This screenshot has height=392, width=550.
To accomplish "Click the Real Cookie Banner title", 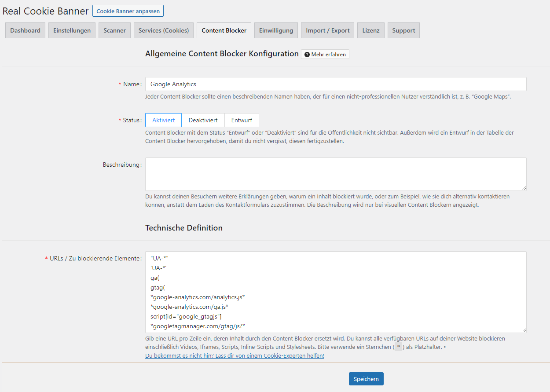I will 46,11.
